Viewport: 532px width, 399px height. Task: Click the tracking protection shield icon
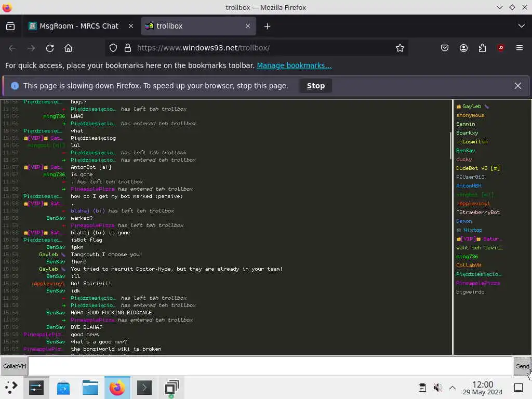[113, 48]
